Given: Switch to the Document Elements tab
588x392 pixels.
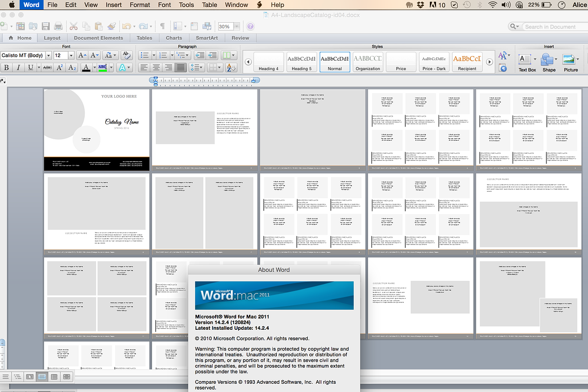Looking at the screenshot, I should pyautogui.click(x=98, y=38).
